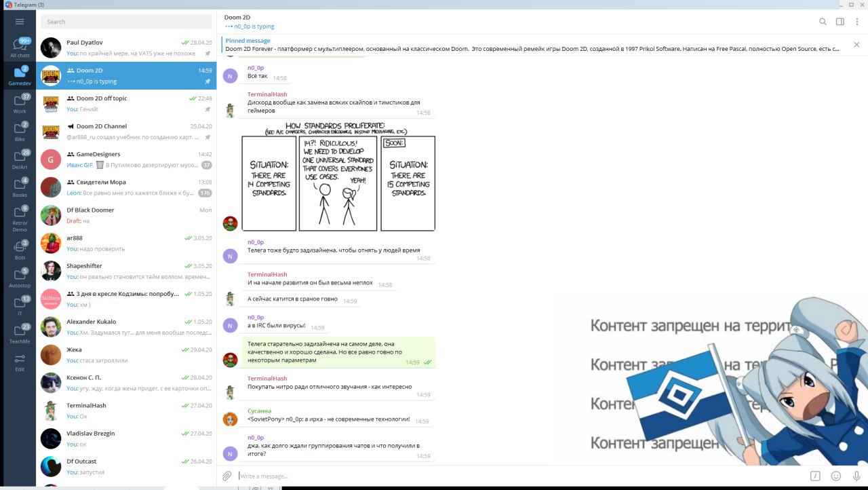Click n0_0p avatar beside IRC message
The width and height of the screenshot is (868, 490).
click(x=231, y=324)
